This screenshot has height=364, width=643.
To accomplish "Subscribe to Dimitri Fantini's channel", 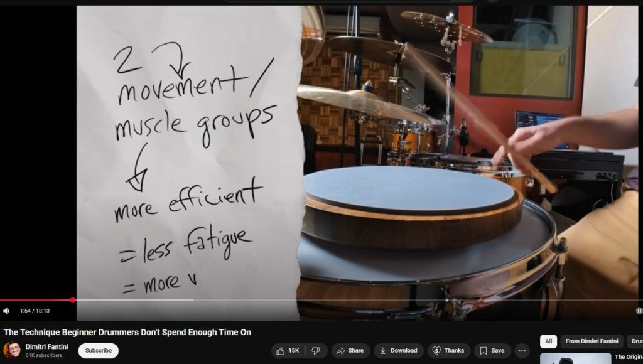I will coord(98,351).
